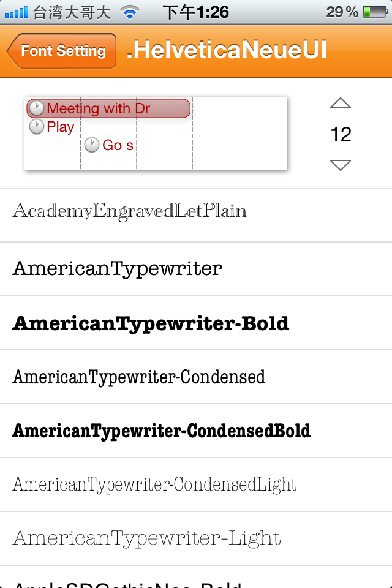The image size is (392, 588).
Task: Pick AmericanTypewriter-Bold from the list
Action: (151, 323)
